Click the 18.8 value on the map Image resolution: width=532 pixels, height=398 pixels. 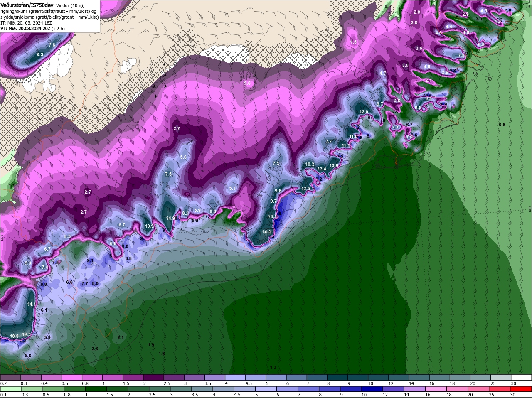pyautogui.click(x=14, y=336)
